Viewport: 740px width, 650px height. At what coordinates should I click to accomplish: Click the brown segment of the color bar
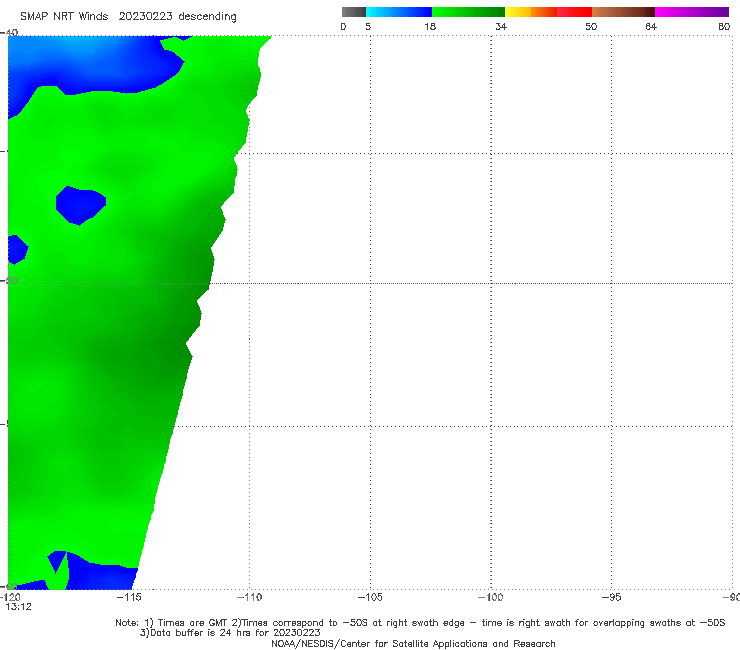(623, 12)
